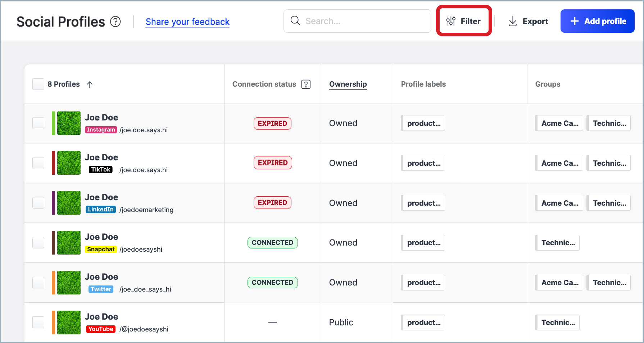The height and width of the screenshot is (343, 644).
Task: Select all profiles with header checkbox
Action: click(x=38, y=84)
